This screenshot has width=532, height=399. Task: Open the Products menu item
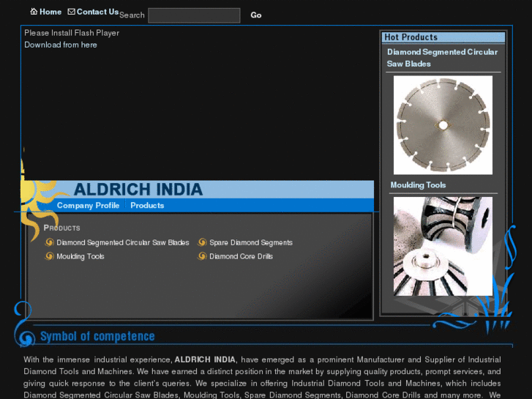coord(147,206)
